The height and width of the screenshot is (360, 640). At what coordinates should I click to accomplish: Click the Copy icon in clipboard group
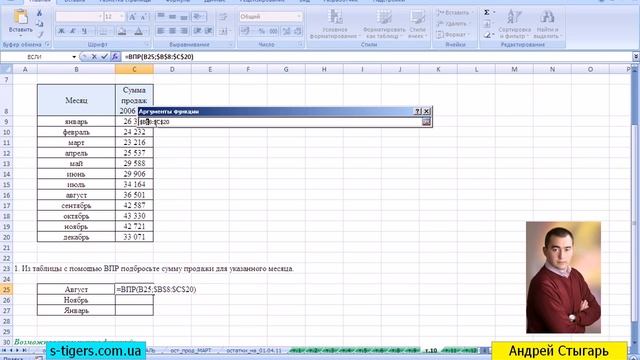click(x=40, y=24)
